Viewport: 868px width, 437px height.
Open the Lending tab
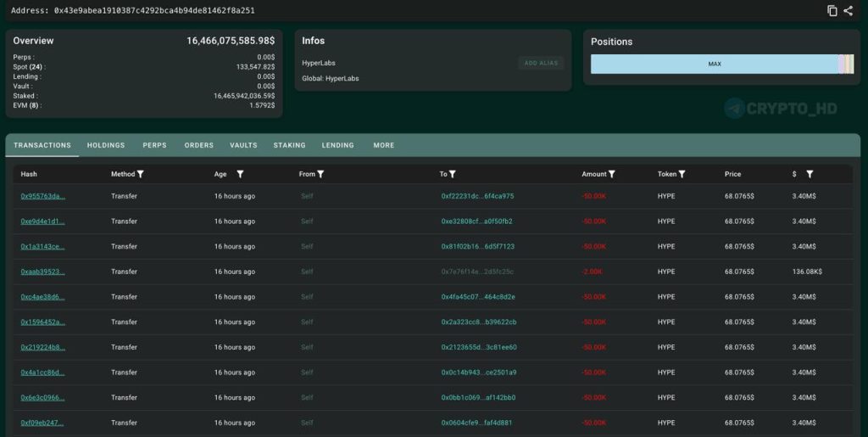tap(337, 145)
